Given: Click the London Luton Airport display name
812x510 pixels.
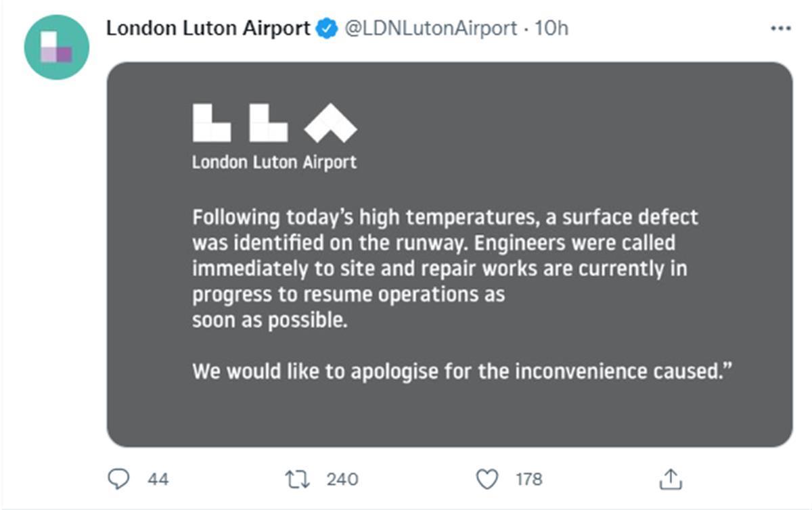Looking at the screenshot, I should [x=208, y=28].
